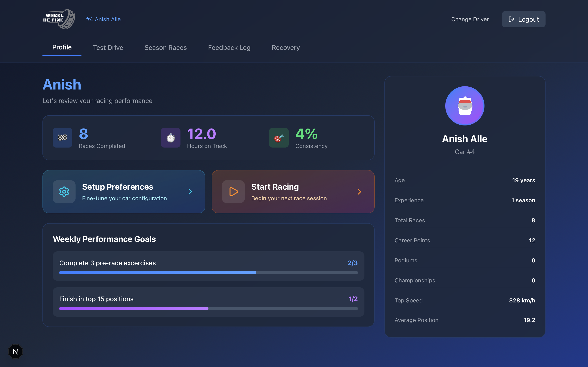Viewport: 588px width, 367px height.
Task: Click the #4 Anish Alle driver link
Action: [103, 19]
